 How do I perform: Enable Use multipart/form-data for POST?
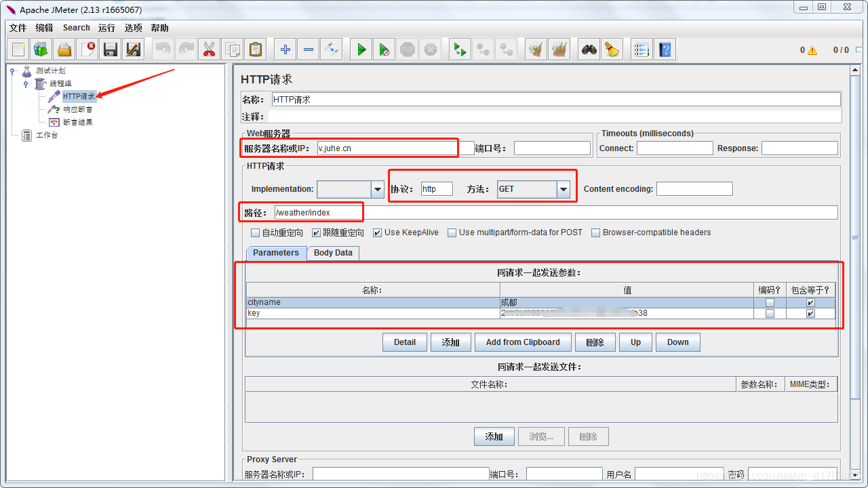tap(452, 232)
